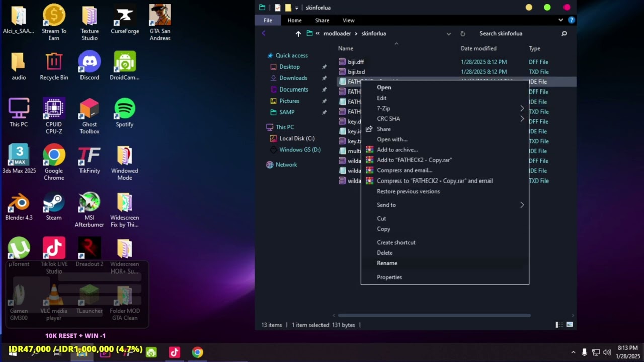
Task: Switch to large icons view in status bar
Action: (x=570, y=325)
